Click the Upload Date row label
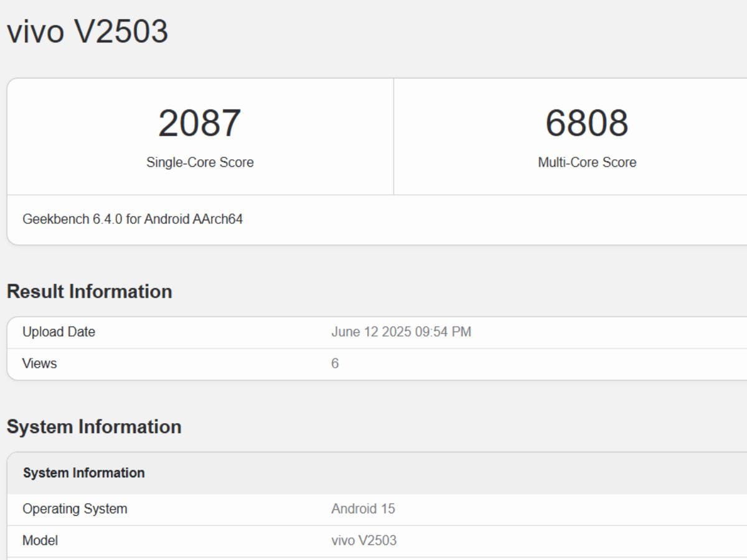747x560 pixels. [59, 332]
